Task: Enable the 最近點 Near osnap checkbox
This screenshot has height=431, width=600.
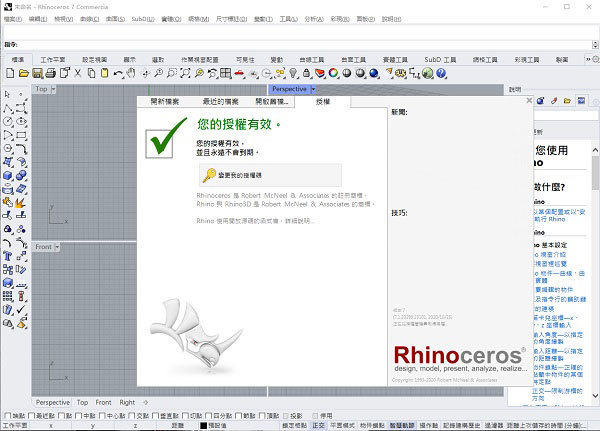Action: point(31,416)
